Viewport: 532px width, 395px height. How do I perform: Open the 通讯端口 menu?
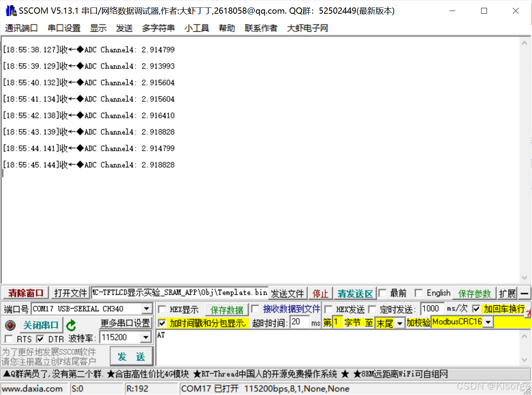tap(21, 28)
